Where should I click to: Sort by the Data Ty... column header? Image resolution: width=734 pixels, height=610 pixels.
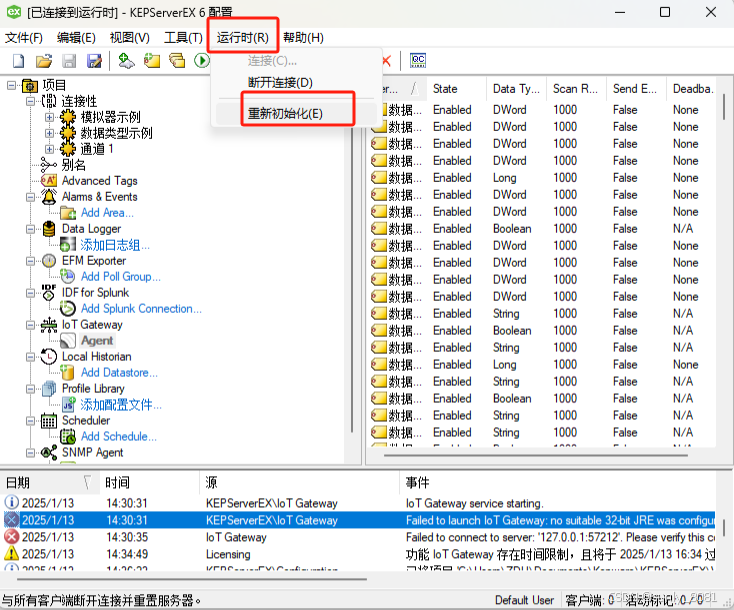tap(516, 88)
